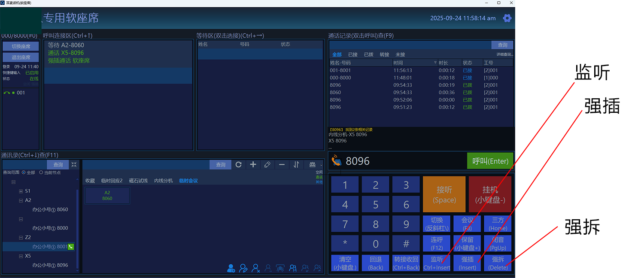
Task: Click the eraser icon in contacts toolbar
Action: click(x=267, y=165)
